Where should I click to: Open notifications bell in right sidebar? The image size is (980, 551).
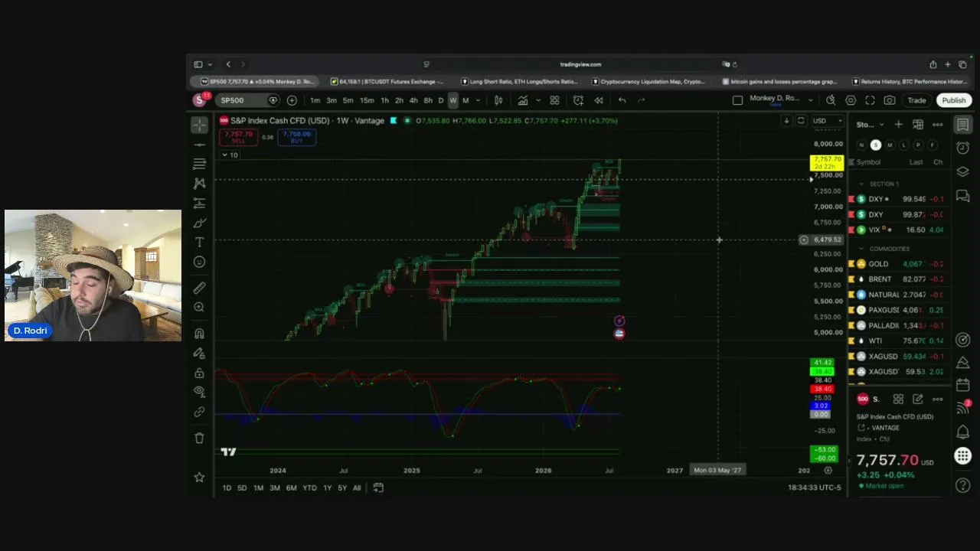pyautogui.click(x=963, y=432)
